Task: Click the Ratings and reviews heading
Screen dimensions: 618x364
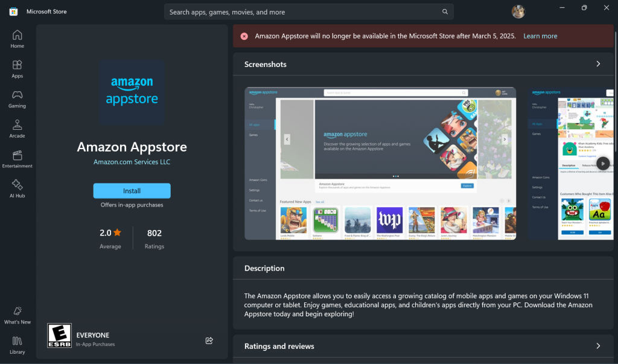Action: [x=279, y=346]
